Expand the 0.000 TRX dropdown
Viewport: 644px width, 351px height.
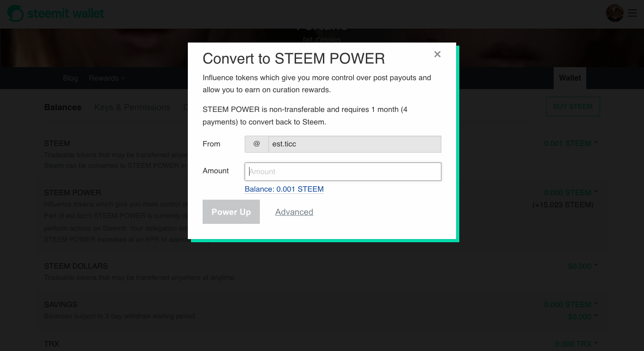click(576, 344)
